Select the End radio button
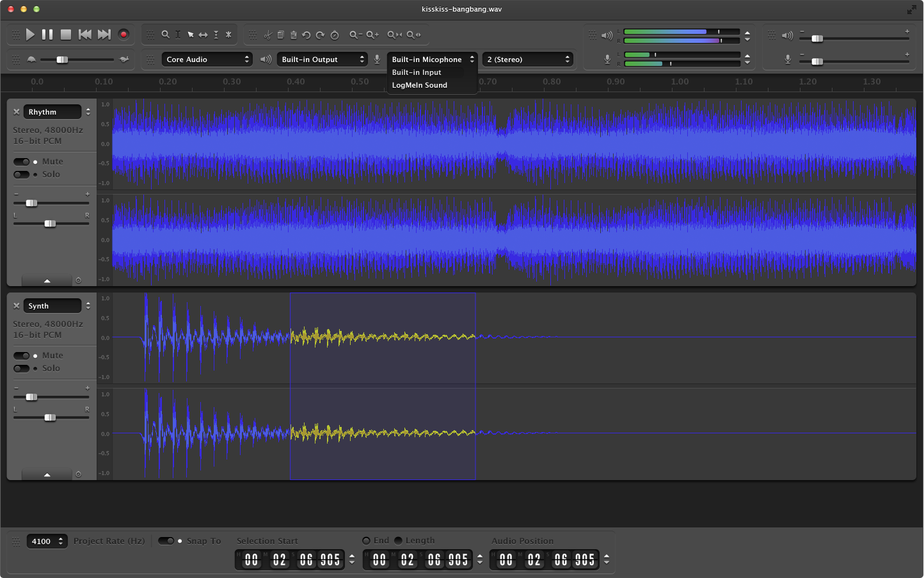The height and width of the screenshot is (578, 924). (x=366, y=541)
